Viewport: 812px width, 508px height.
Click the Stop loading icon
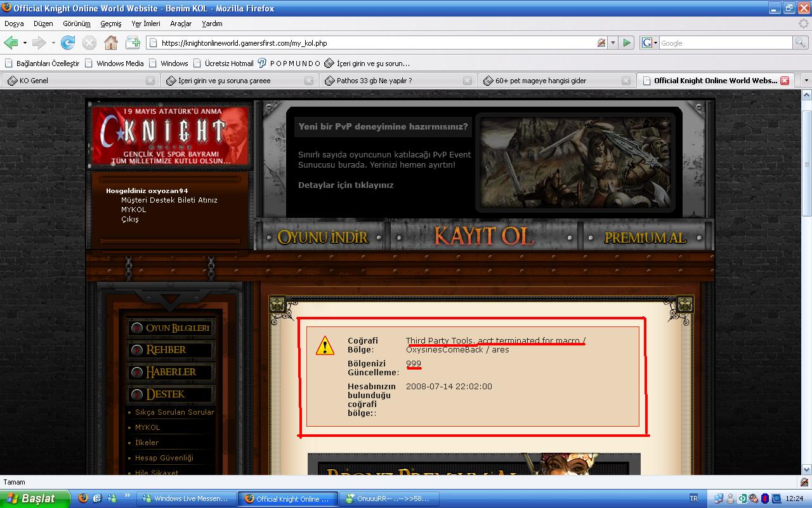pyautogui.click(x=89, y=43)
